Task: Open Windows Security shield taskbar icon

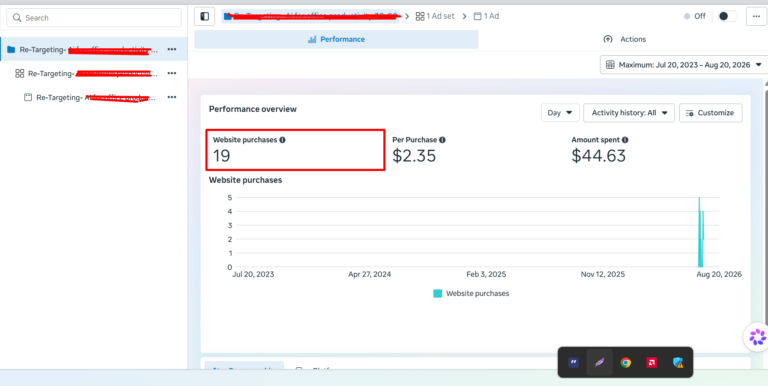Action: click(x=678, y=362)
